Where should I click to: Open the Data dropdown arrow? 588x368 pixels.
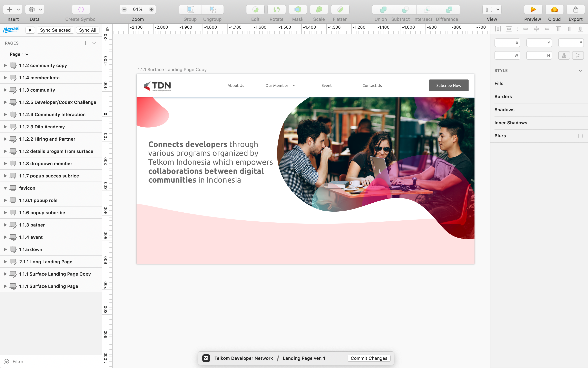click(40, 9)
